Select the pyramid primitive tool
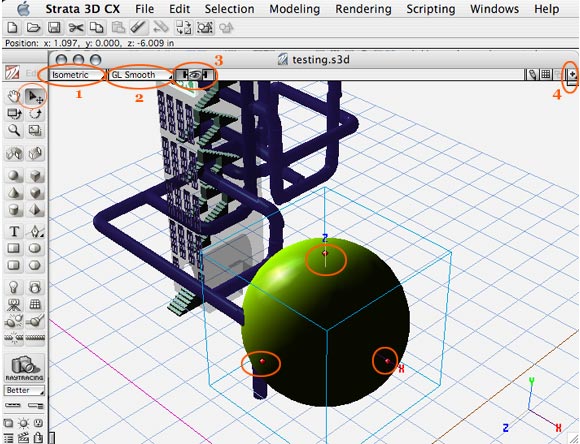 point(35,210)
